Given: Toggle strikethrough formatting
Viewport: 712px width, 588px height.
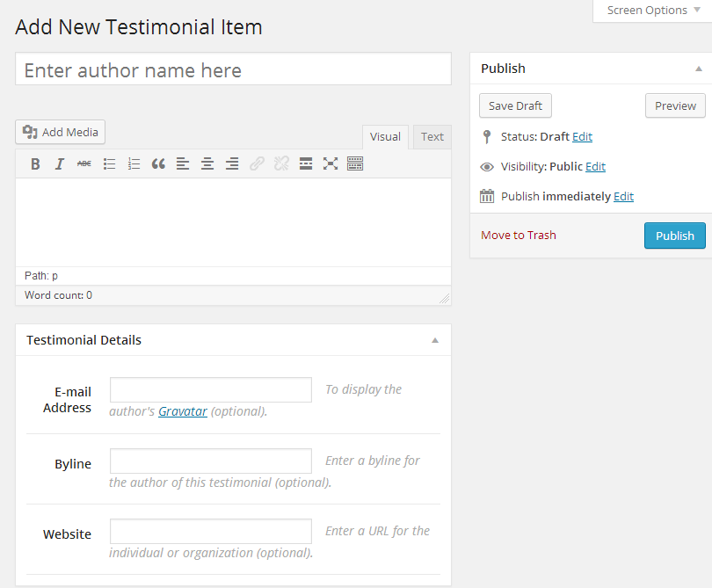Looking at the screenshot, I should click(x=84, y=163).
